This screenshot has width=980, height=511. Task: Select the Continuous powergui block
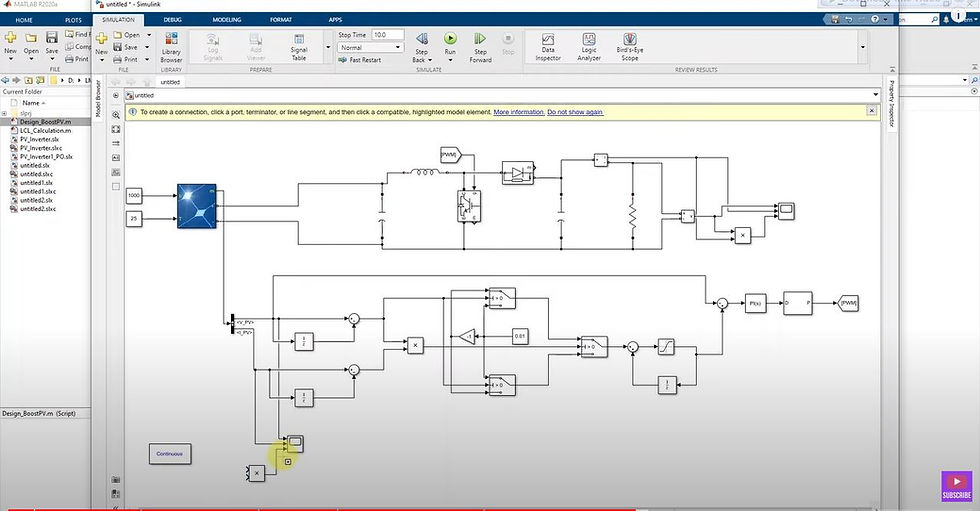[x=170, y=454]
